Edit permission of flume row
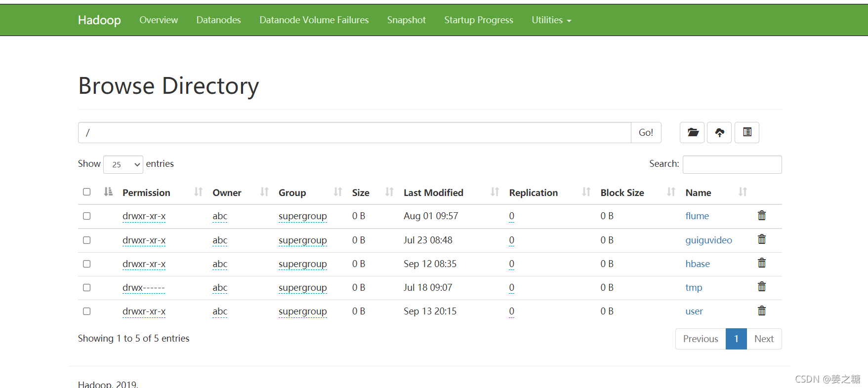868x388 pixels. pyautogui.click(x=144, y=216)
